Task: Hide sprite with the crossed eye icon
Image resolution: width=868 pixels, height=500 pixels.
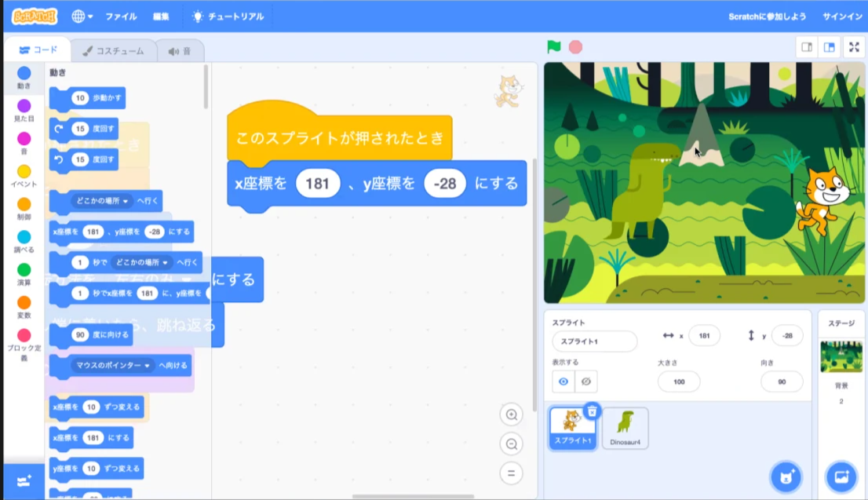Action: pos(585,381)
